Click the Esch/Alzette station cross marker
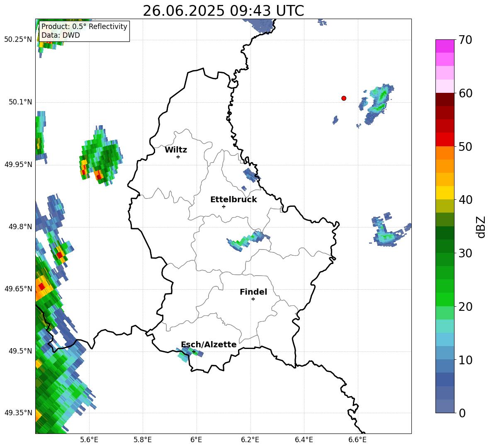 coord(194,351)
